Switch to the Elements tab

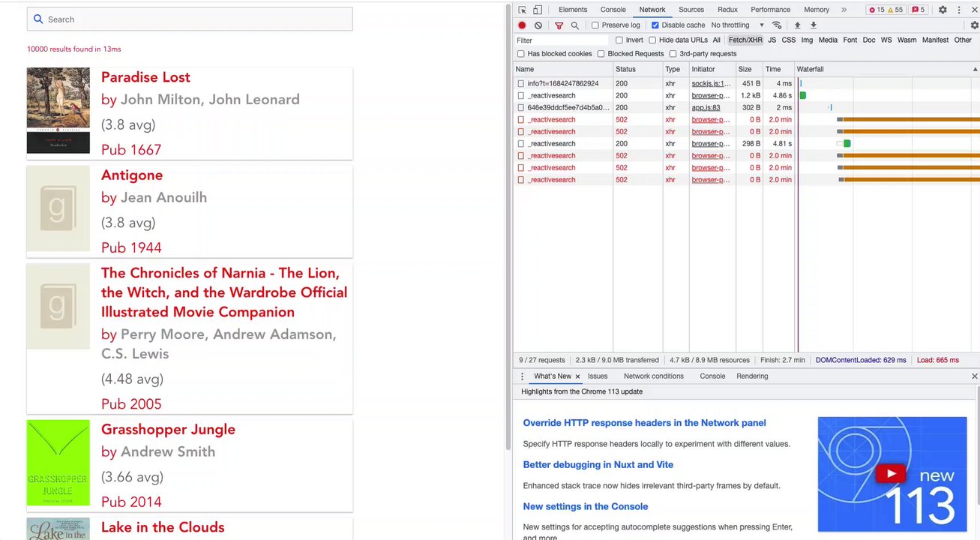(x=573, y=10)
